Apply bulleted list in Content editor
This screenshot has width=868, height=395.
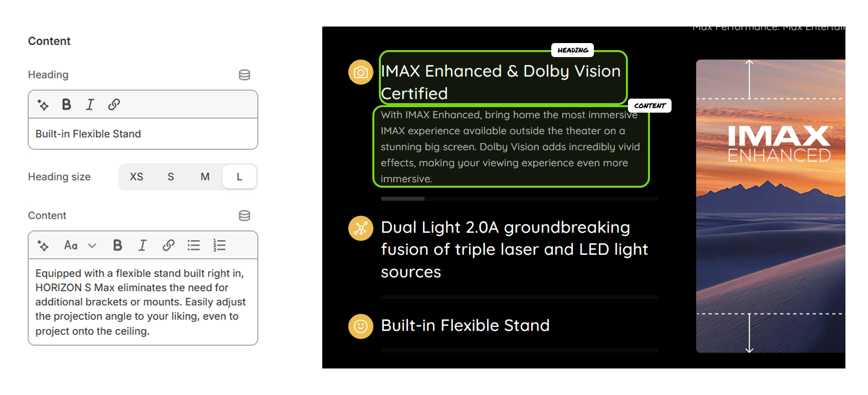click(x=194, y=245)
